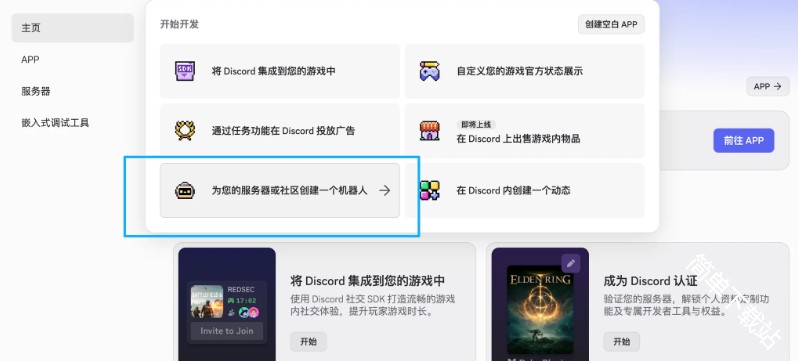
Task: Select 在 Discord 内创建一个动态 option
Action: click(525, 190)
